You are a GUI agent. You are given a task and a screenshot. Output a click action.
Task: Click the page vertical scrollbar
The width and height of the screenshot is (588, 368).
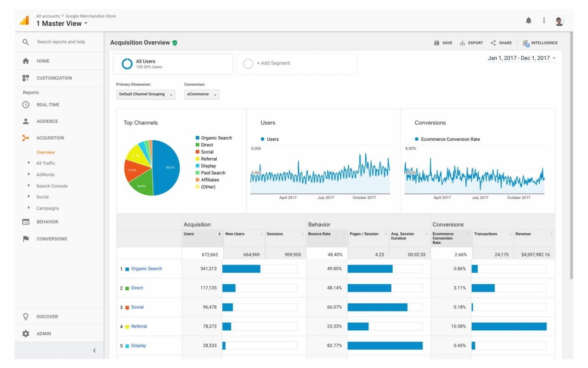tap(571, 155)
